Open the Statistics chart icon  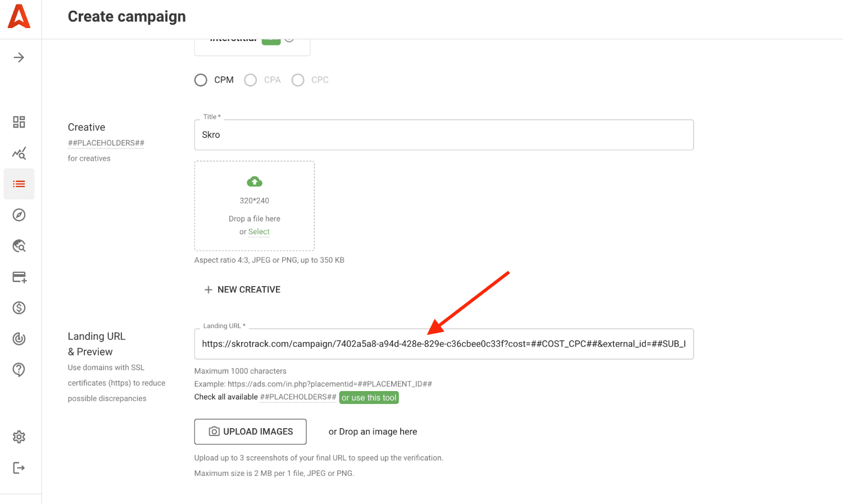(x=19, y=153)
